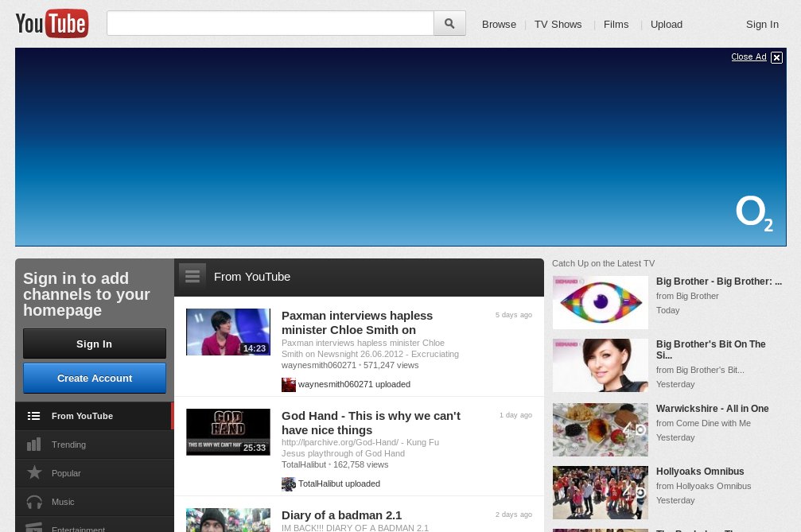The height and width of the screenshot is (532, 801).
Task: Click the YouTube logo
Action: (52, 24)
